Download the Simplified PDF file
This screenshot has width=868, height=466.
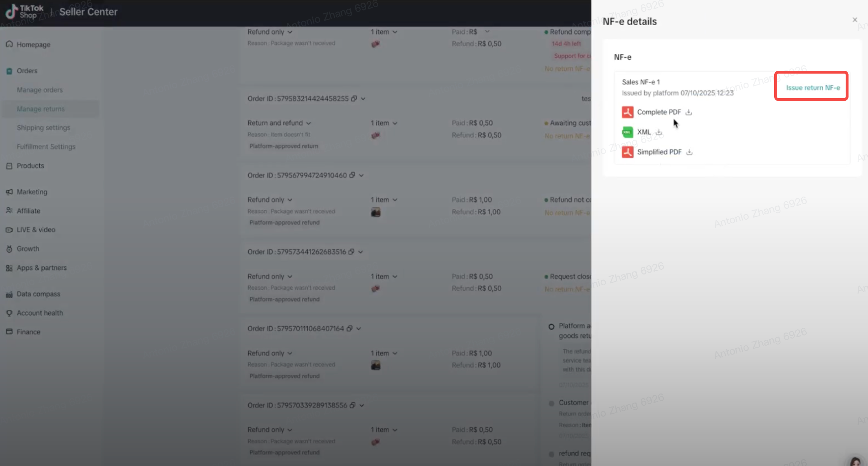[689, 152]
